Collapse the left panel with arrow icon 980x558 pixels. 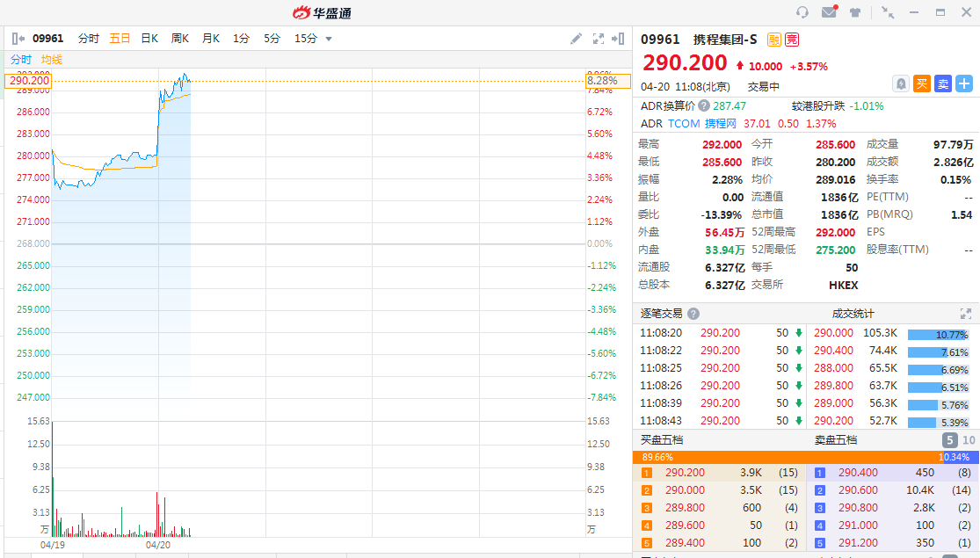[x=18, y=39]
